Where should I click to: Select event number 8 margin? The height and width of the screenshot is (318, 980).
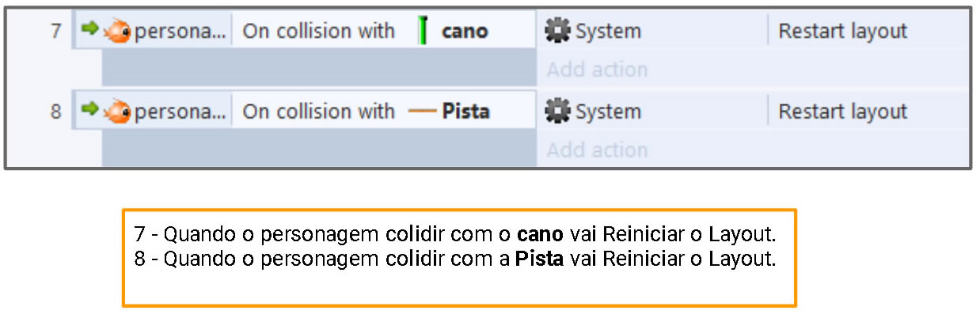click(x=55, y=112)
